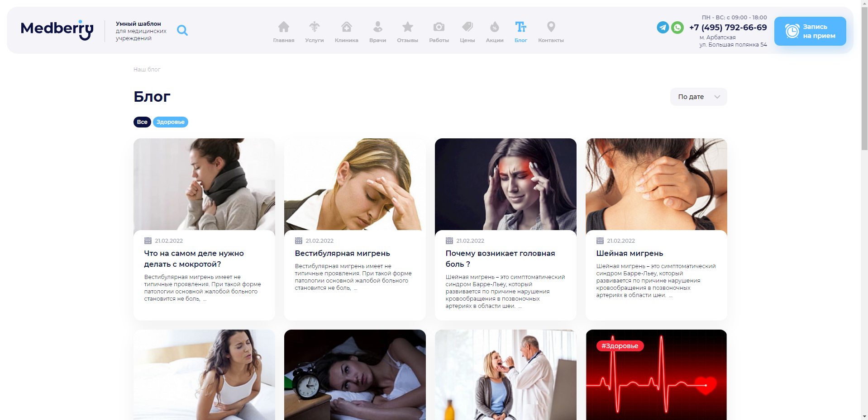Open the Вестибулярная мигрень article title
Image resolution: width=868 pixels, height=420 pixels.
[343, 253]
